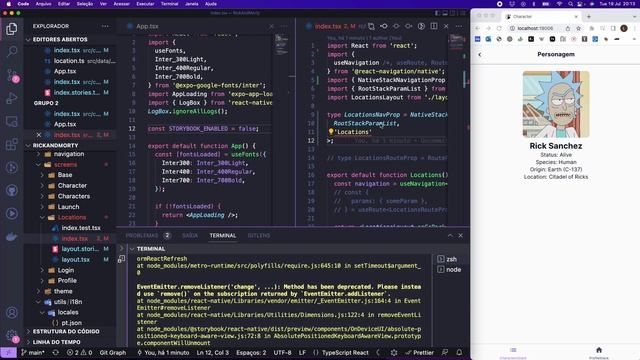The height and width of the screenshot is (360, 640).
Task: Open the Docker view in the activity bar
Action: 11,237
